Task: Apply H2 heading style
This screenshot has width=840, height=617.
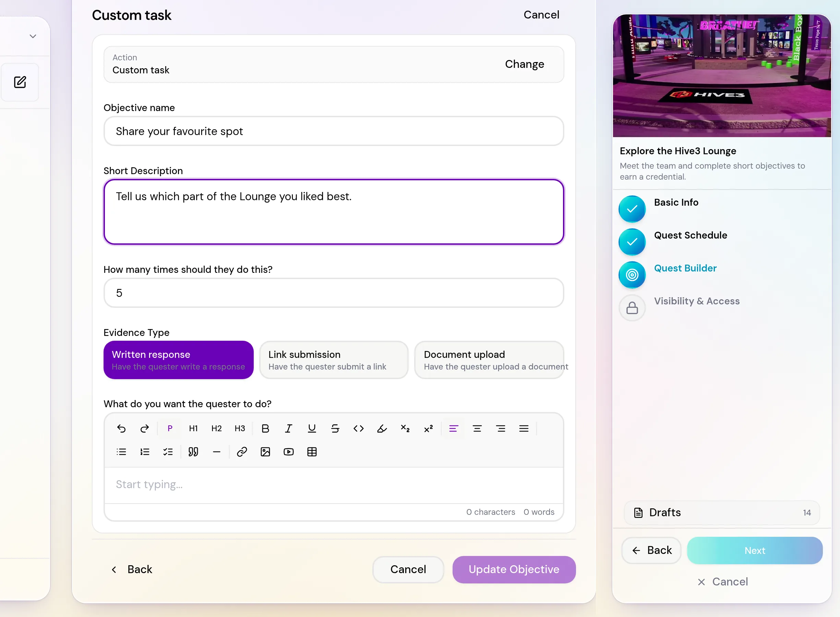Action: (x=217, y=428)
